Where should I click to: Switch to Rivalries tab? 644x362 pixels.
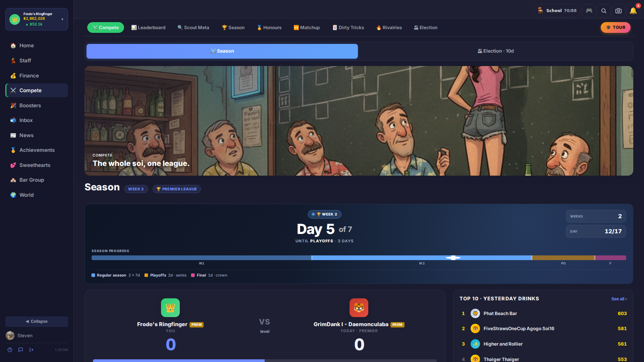pos(389,27)
